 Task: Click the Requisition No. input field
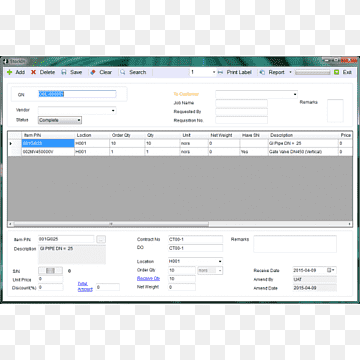coord(241,120)
